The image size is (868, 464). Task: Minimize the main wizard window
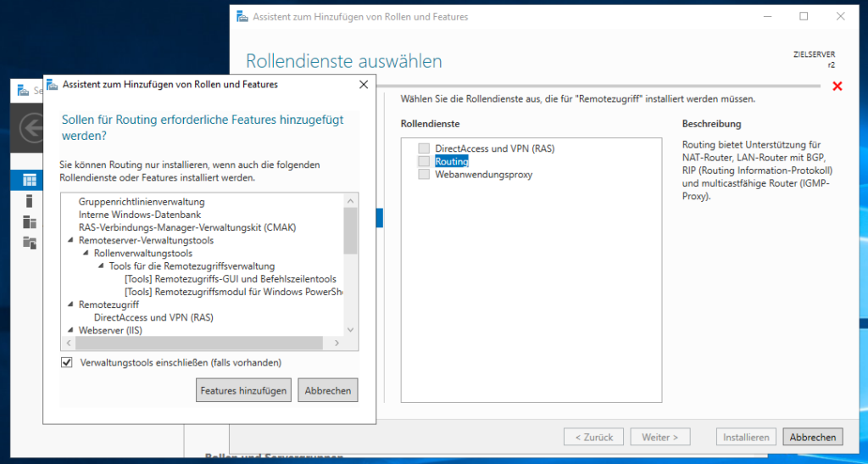(x=767, y=17)
